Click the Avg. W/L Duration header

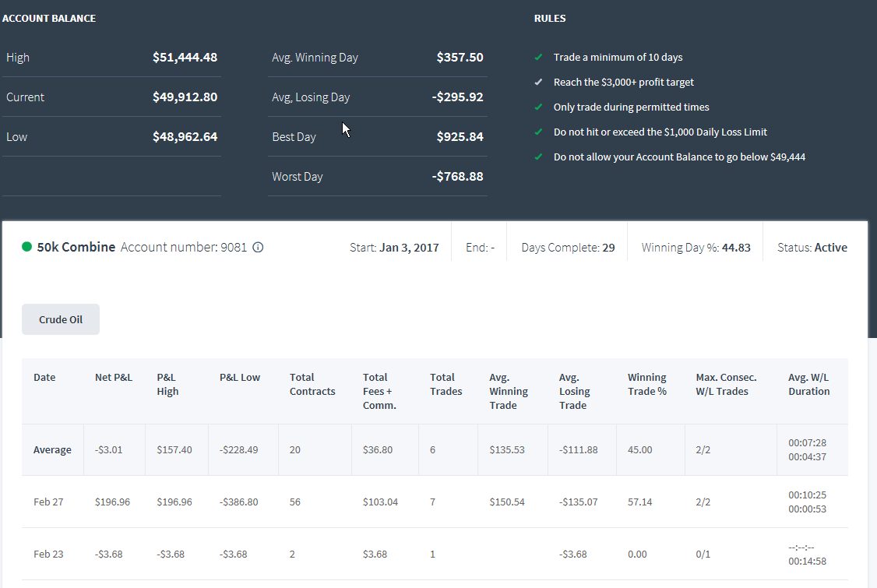pos(808,385)
